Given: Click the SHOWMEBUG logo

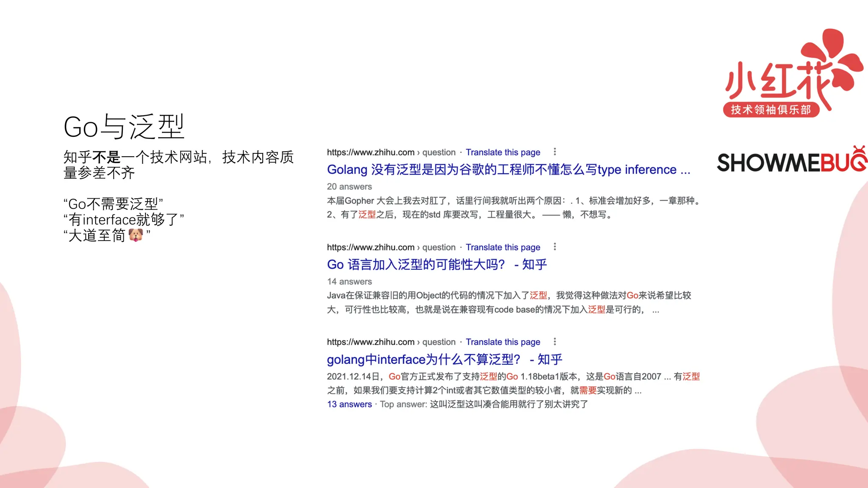Looking at the screenshot, I should coord(792,159).
